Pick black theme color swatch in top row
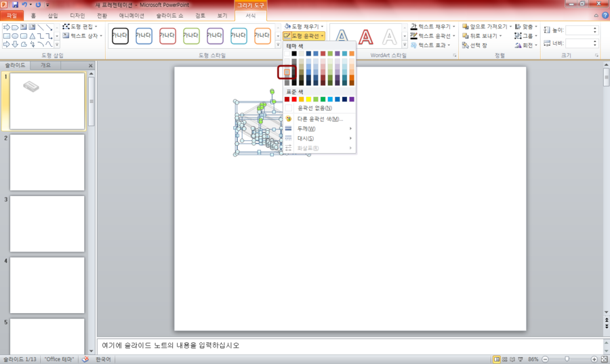 [294, 54]
